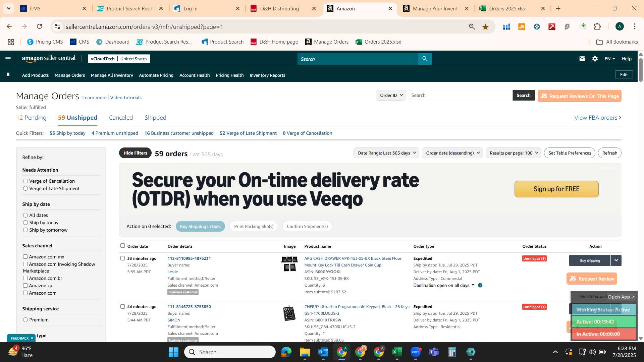Open File Explorer from the taskbar
The image size is (644, 362).
pos(305,352)
